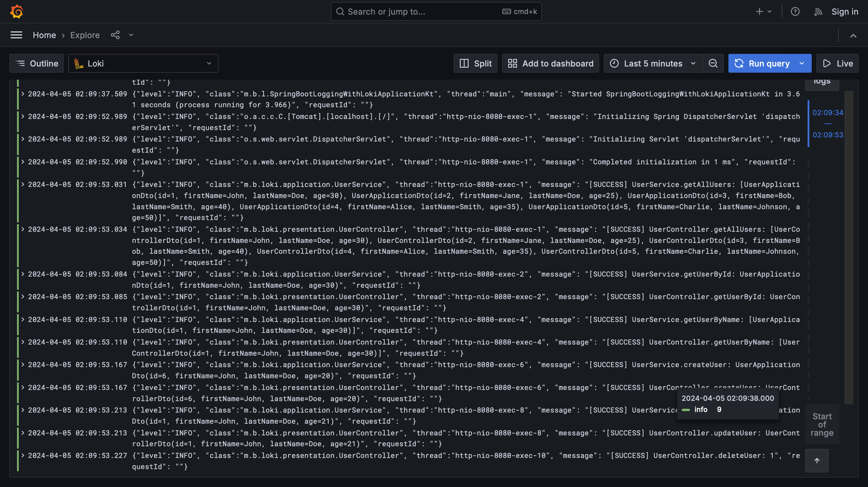Image resolution: width=868 pixels, height=487 pixels.
Task: Open the hamburger navigation menu
Action: (16, 35)
